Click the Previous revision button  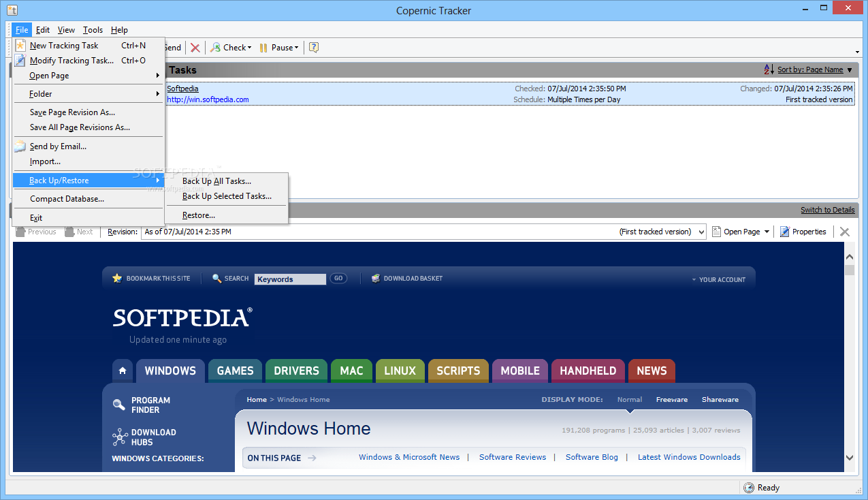pyautogui.click(x=36, y=232)
